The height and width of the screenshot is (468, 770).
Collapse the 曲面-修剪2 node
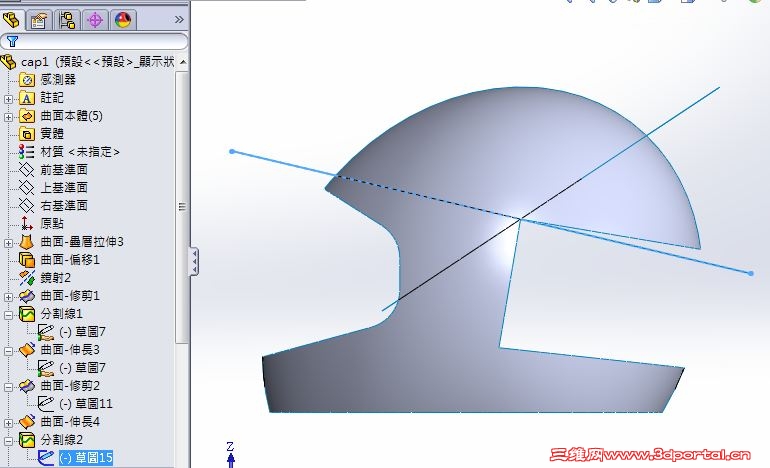(x=8, y=386)
